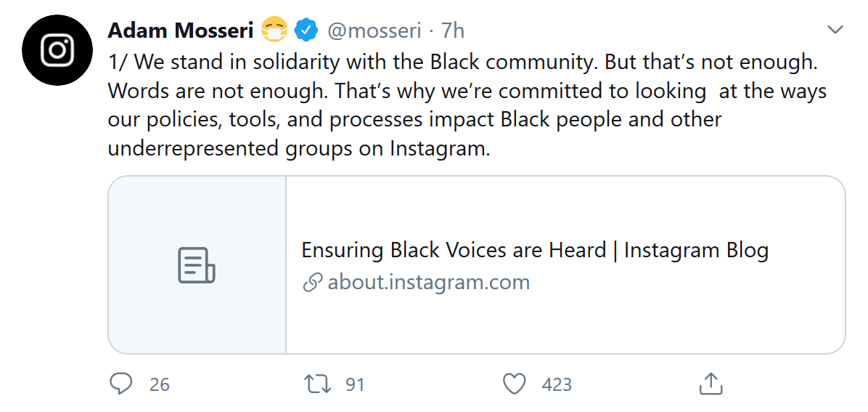
Task: Click the reply speech bubble icon
Action: [x=120, y=384]
